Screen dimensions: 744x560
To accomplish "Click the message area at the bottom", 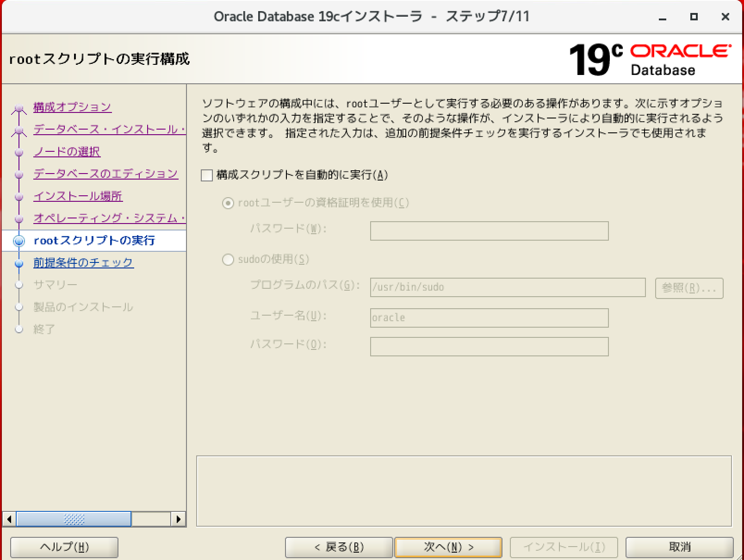I will click(x=464, y=491).
